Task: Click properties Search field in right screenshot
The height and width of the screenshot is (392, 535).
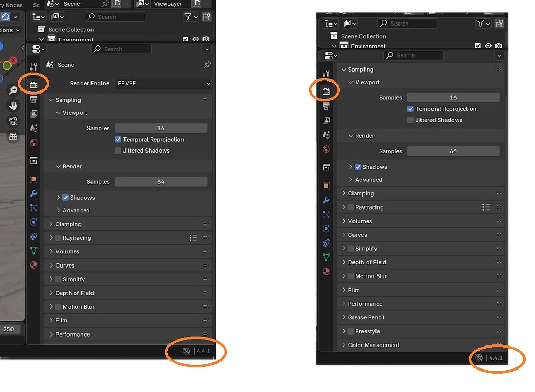Action: pos(414,55)
